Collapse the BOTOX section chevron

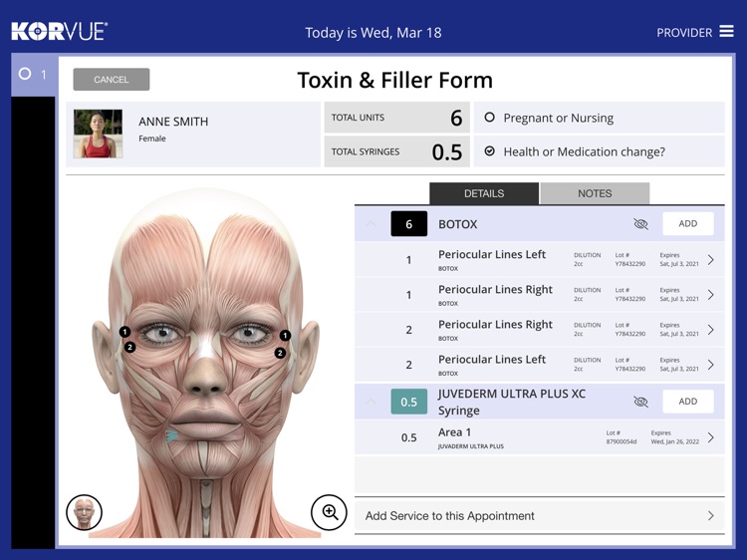point(371,224)
